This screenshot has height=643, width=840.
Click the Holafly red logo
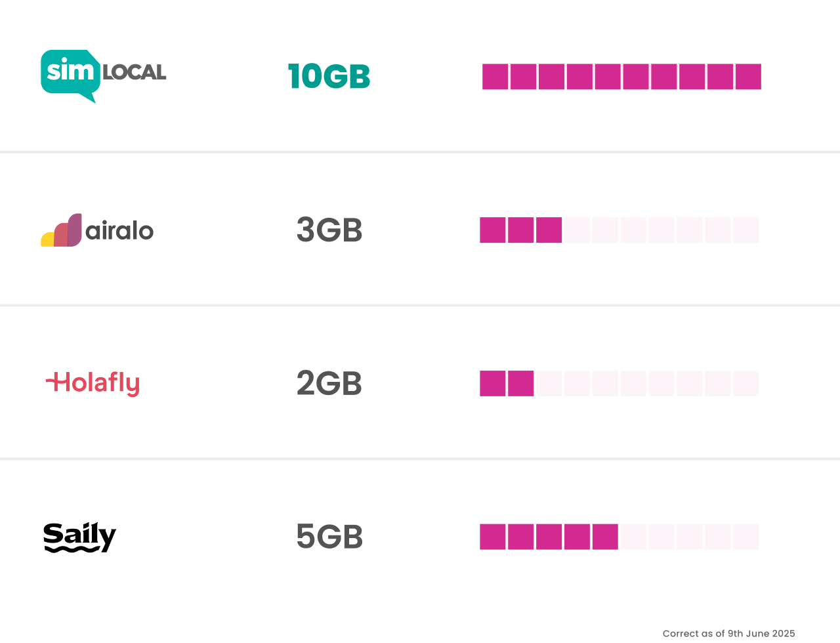[93, 384]
